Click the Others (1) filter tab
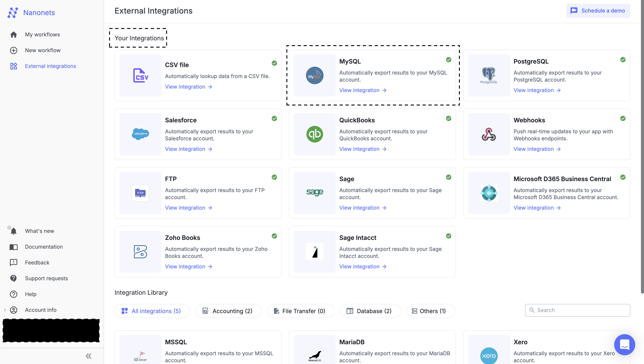This screenshot has height=364, width=644. point(429,311)
